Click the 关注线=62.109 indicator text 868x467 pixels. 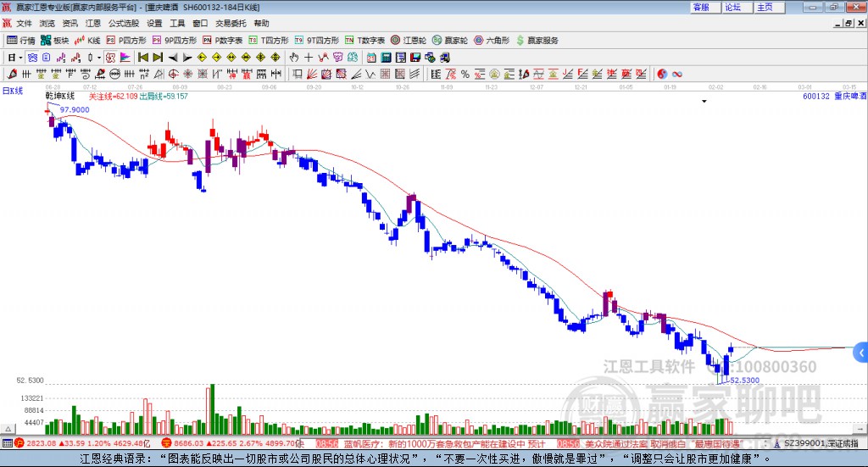pyautogui.click(x=113, y=97)
